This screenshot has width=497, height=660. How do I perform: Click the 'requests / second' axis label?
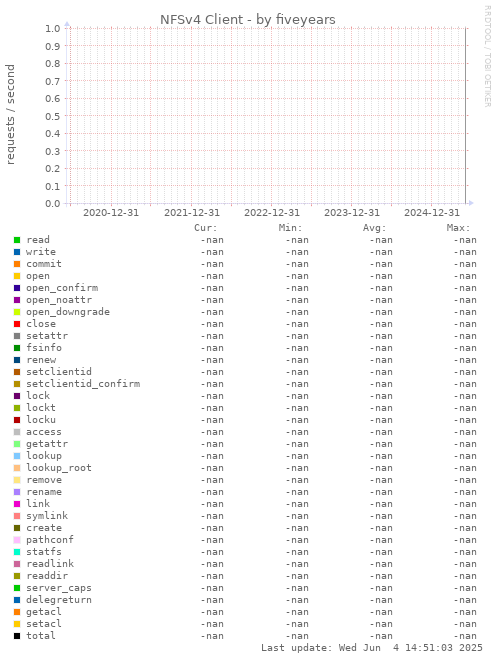[x=10, y=114]
